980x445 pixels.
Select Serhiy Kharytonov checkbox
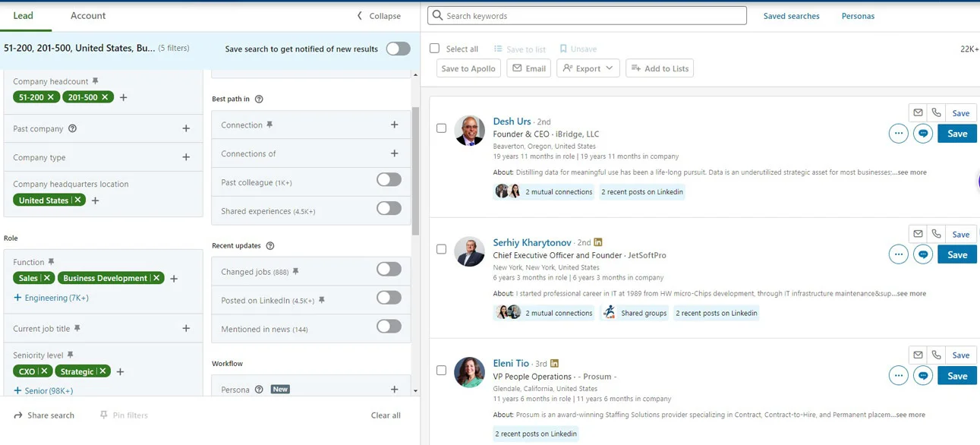441,249
